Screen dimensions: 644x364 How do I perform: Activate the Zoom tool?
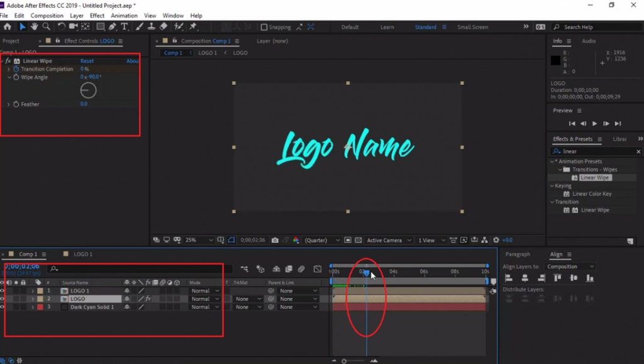(47, 26)
